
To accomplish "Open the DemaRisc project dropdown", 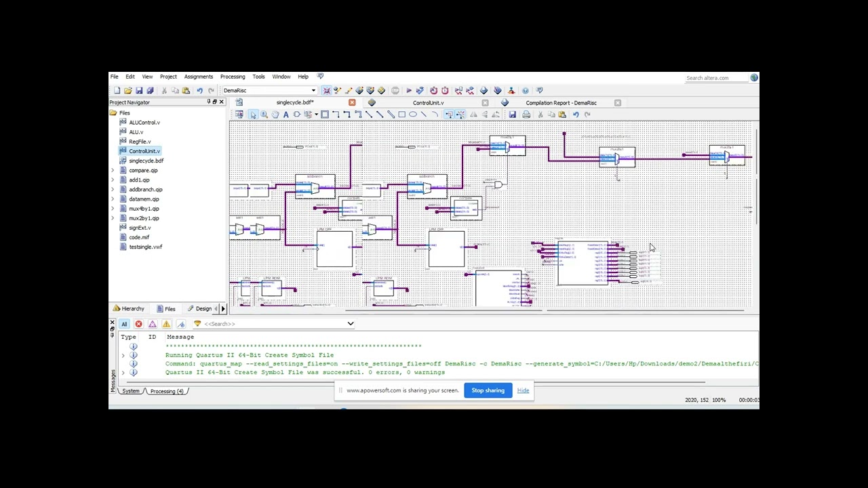I will tap(313, 90).
